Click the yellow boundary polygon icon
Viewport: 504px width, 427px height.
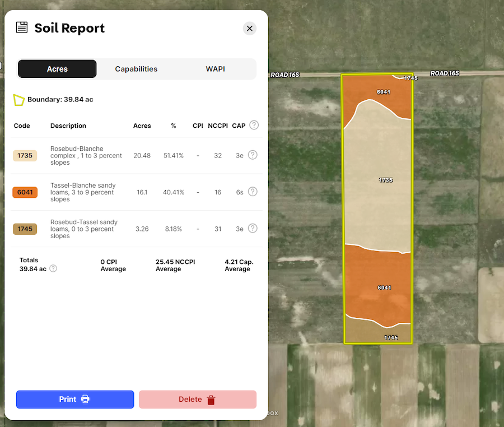(x=19, y=100)
